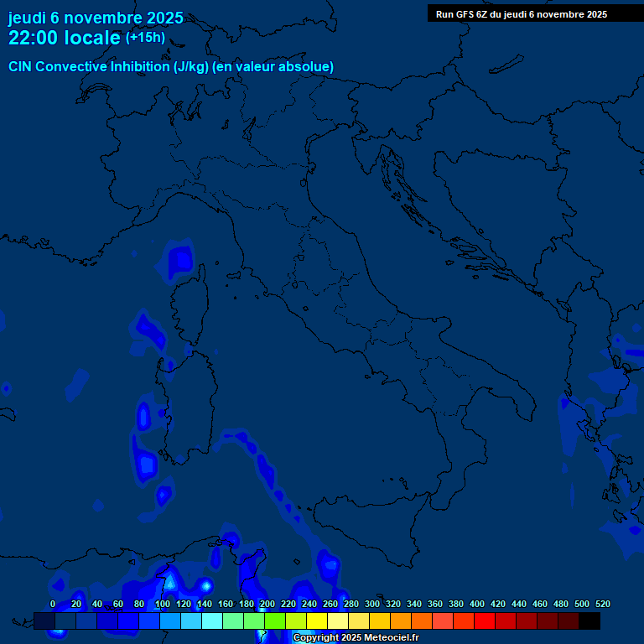Viewport: 644px width, 644px height.
Task: Click the orange swatch under 320
Action: [x=401, y=621]
